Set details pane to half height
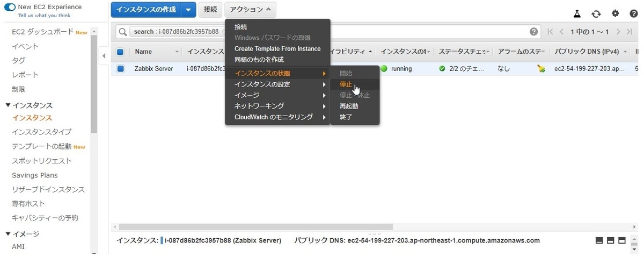This screenshot has width=644, height=257. [x=611, y=240]
